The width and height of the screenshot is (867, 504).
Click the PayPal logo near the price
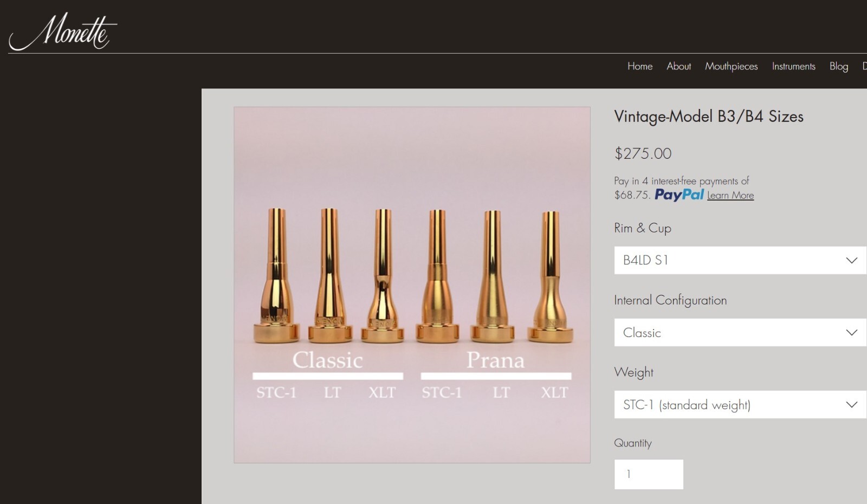click(679, 195)
